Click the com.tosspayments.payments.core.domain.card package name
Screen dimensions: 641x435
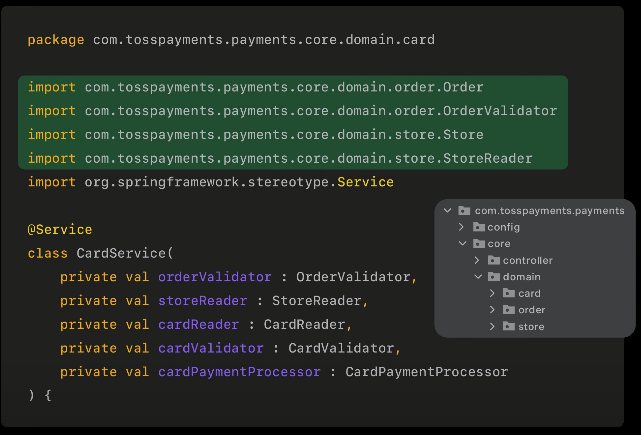pos(264,40)
